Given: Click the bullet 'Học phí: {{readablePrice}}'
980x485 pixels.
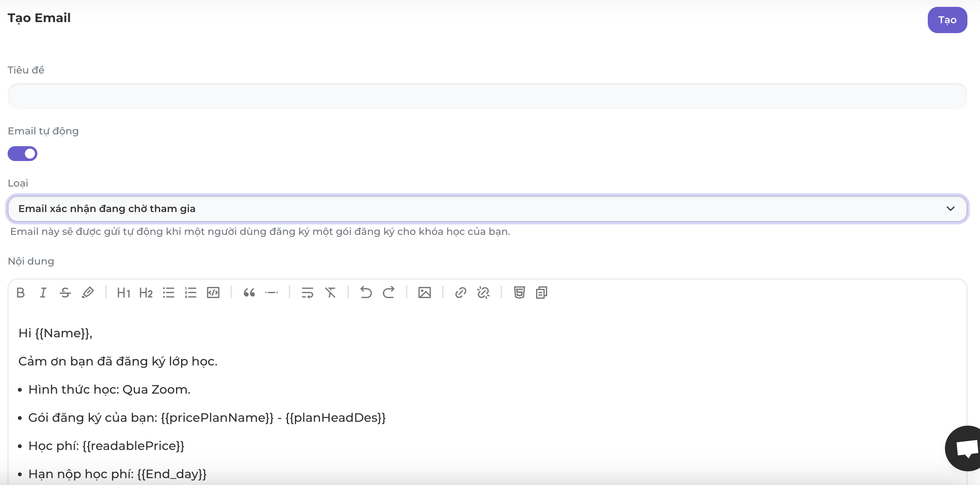Looking at the screenshot, I should click(106, 446).
